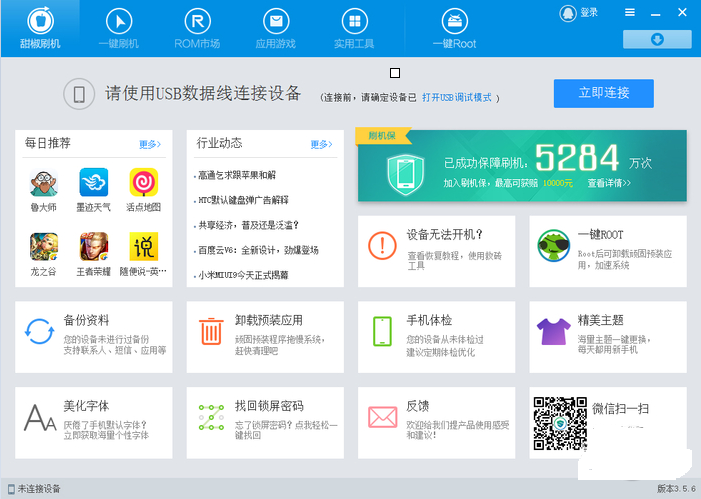Read news 百度云V8：全新设计
The height and width of the screenshot is (499, 701).
coord(258,250)
